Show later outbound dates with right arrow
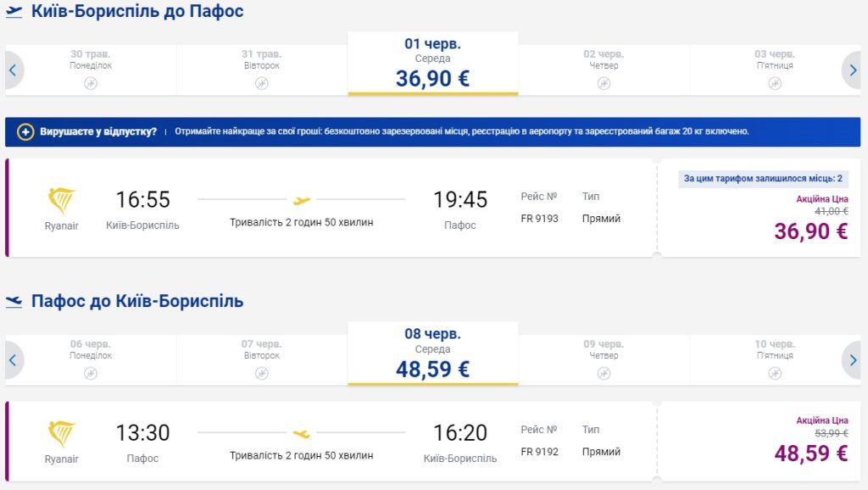Screen dimensions: 868x490 pos(854,70)
